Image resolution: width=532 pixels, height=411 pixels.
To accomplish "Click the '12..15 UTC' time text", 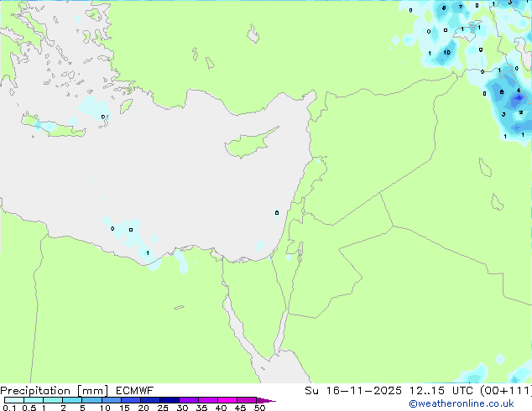I will pos(442,391).
